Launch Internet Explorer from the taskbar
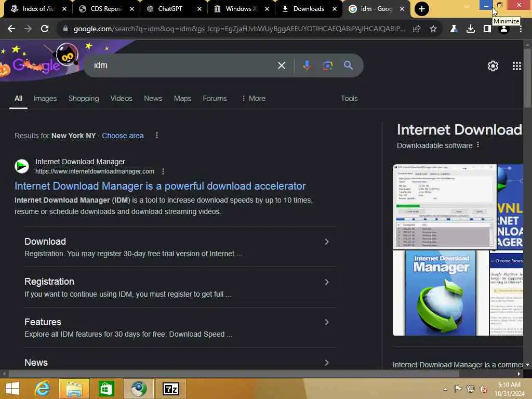This screenshot has height=399, width=532. 42,389
